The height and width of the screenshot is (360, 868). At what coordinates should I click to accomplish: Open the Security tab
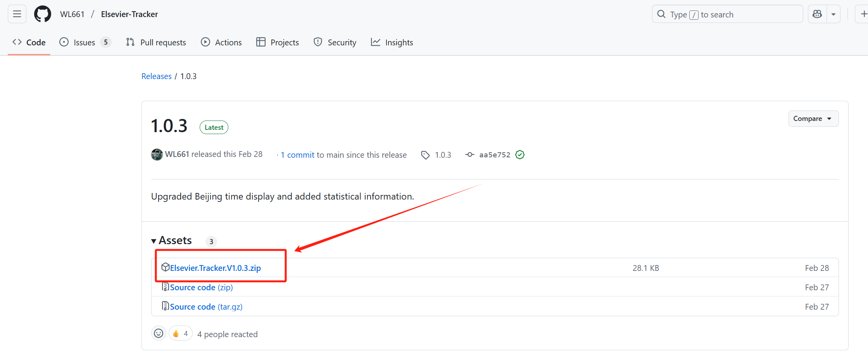(x=335, y=42)
